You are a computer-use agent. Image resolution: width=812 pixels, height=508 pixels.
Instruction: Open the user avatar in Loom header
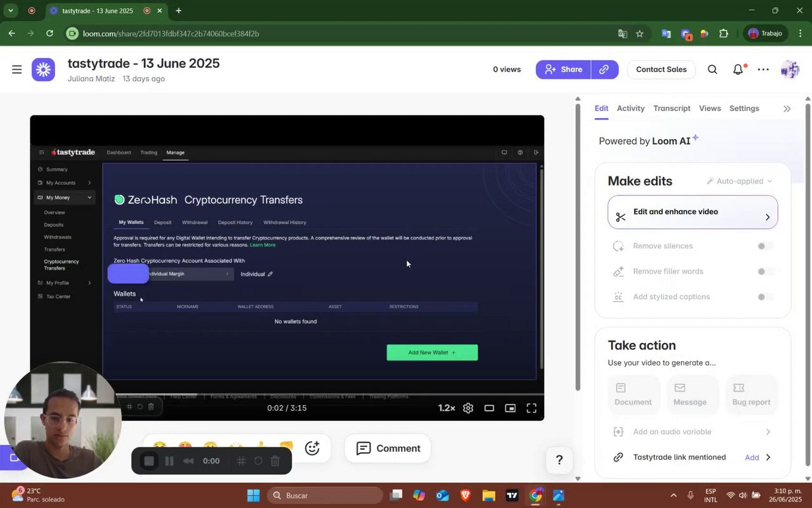[x=790, y=69]
